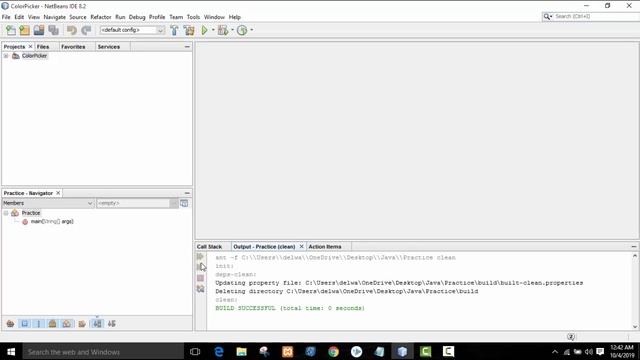Click the Debug Project toolbar icon
The image size is (640, 360).
pos(223,30)
